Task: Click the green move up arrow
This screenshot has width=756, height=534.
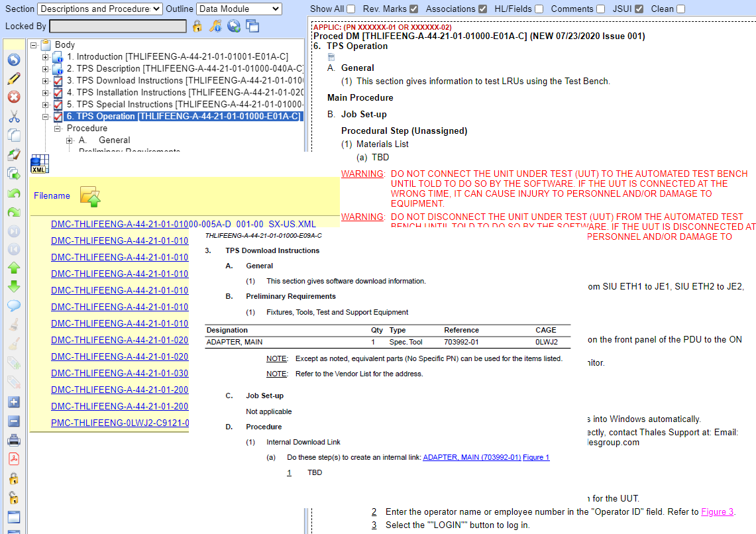Action: [14, 268]
